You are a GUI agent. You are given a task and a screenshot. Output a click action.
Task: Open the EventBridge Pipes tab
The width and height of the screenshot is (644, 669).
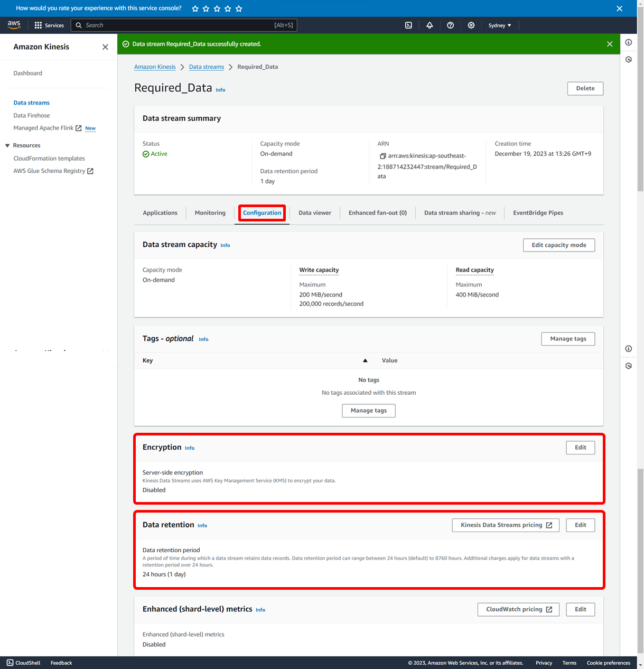[538, 213]
